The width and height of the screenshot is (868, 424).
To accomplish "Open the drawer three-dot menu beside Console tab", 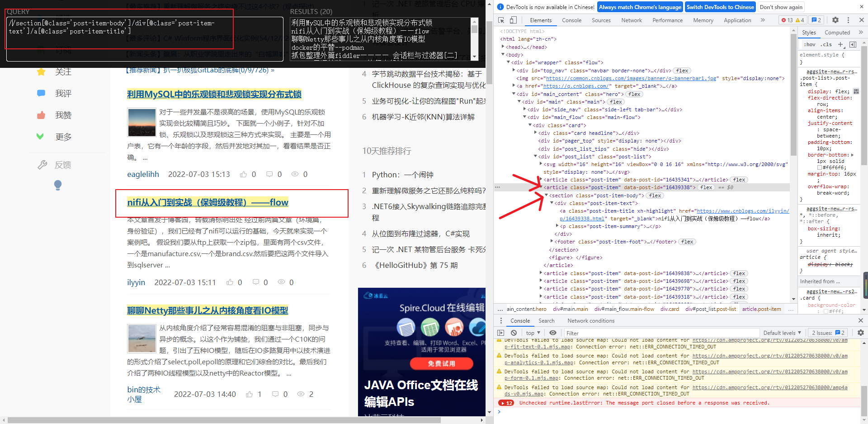I will (x=500, y=320).
